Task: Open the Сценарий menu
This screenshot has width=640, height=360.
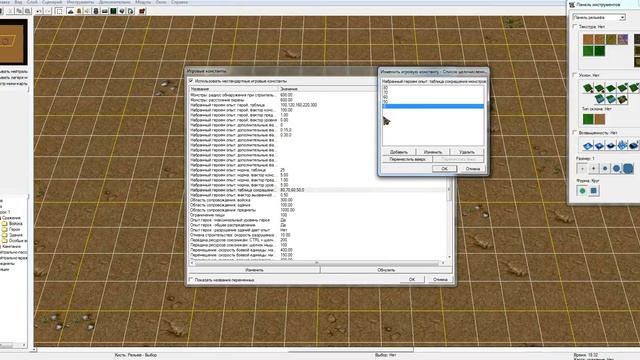Action: [x=52, y=2]
